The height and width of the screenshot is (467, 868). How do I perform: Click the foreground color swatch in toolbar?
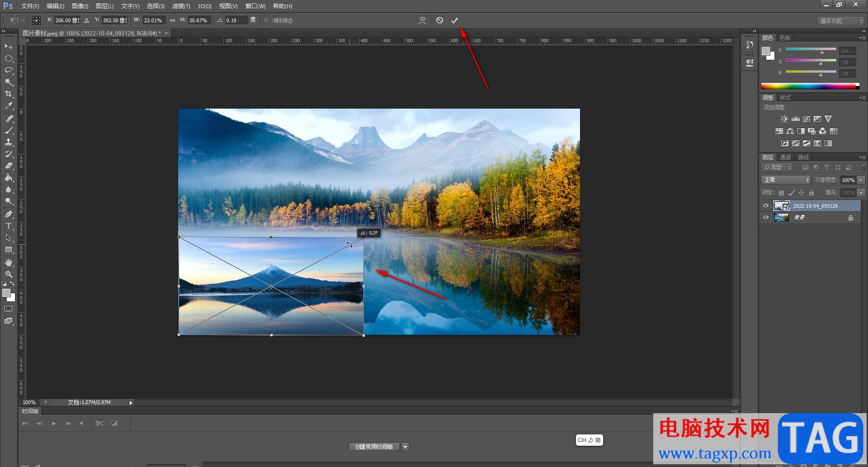(x=6, y=293)
